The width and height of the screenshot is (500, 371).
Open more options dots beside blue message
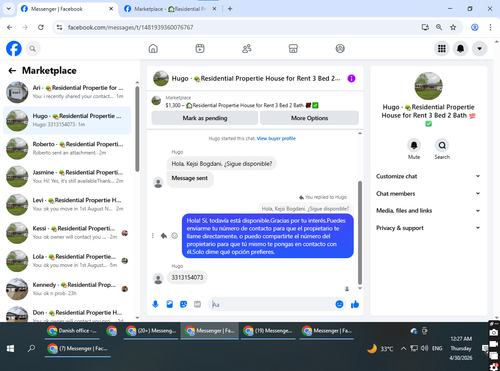[x=153, y=236]
